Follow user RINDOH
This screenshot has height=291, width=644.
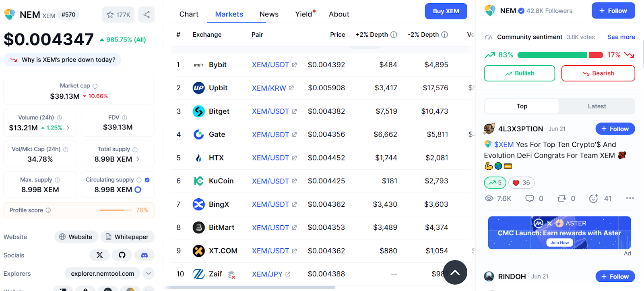(x=615, y=276)
